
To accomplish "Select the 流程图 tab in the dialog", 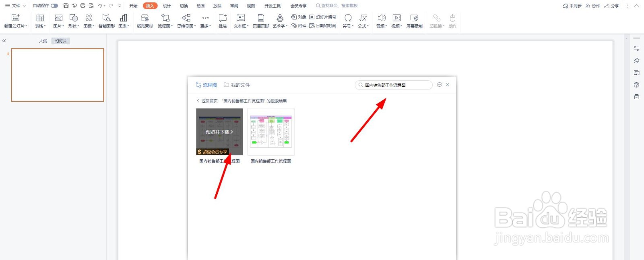I will pos(206,85).
